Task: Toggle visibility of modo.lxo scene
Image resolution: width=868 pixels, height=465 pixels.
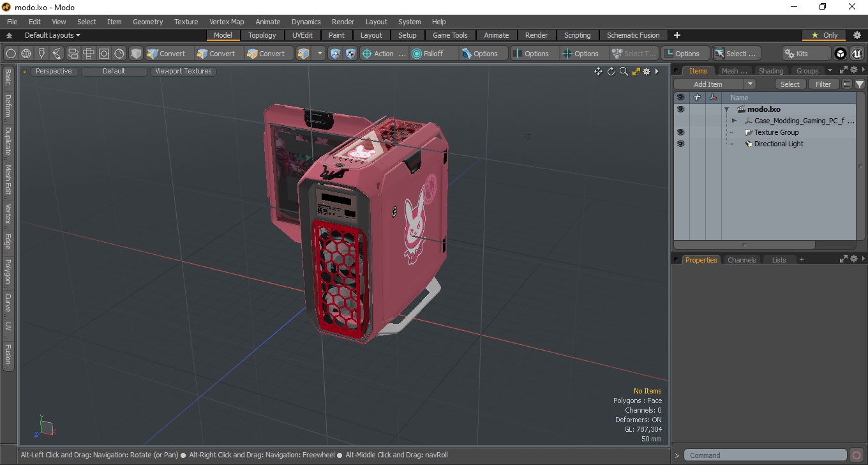Action: pyautogui.click(x=680, y=109)
